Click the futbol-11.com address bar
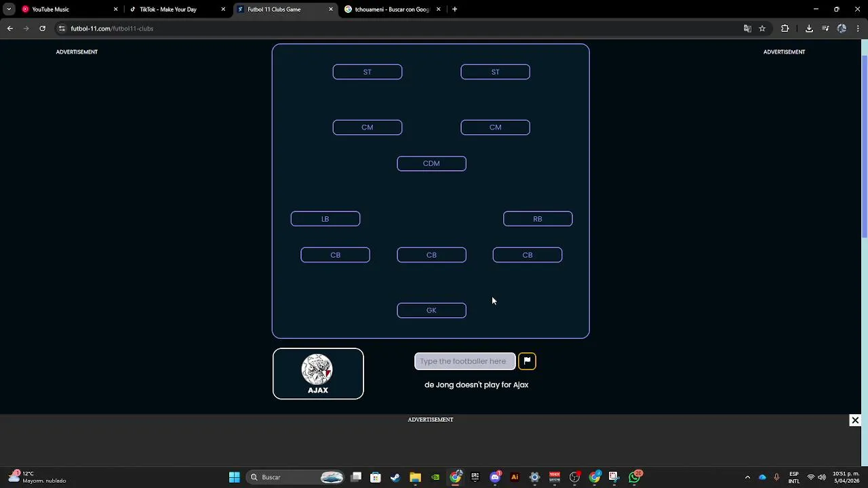Screen dimensions: 868x488 click(400, 28)
